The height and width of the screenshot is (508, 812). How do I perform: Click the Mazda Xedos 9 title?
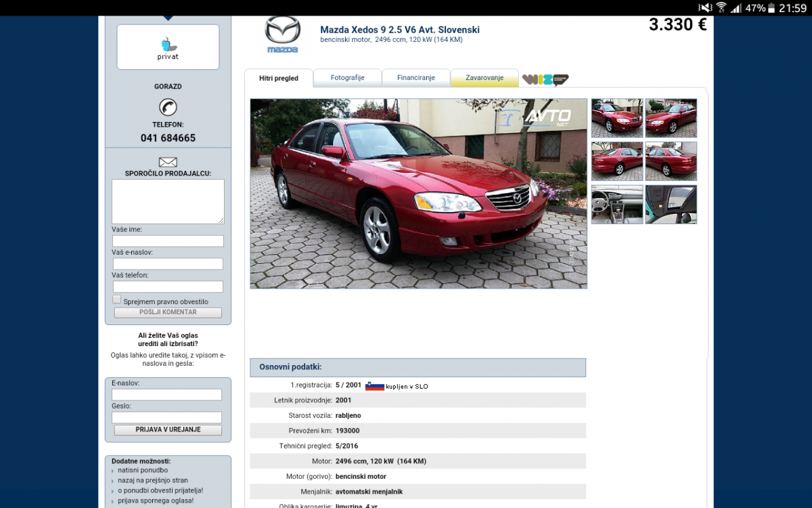(x=400, y=30)
